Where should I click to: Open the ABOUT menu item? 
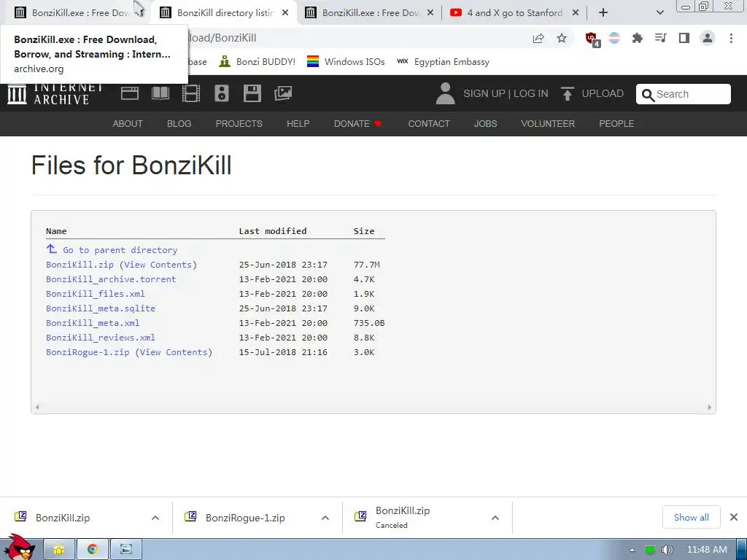tap(128, 124)
